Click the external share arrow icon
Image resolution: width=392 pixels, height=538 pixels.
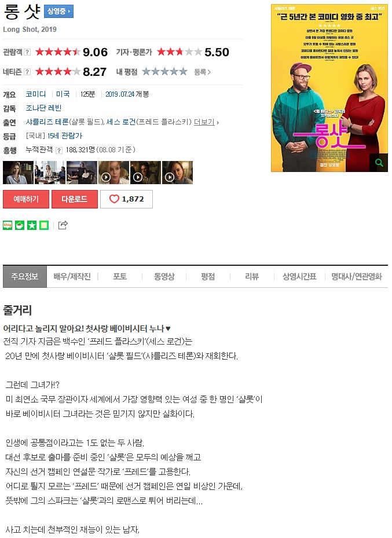pos(63,225)
